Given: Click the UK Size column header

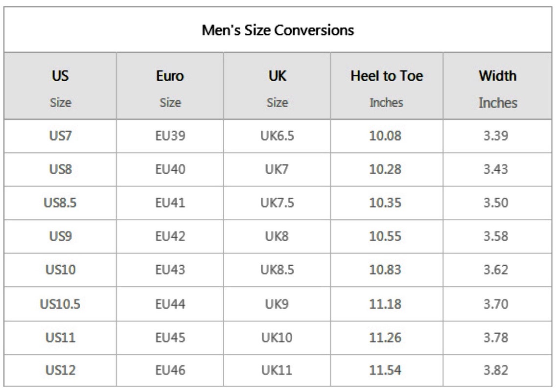Looking at the screenshot, I should point(277,86).
